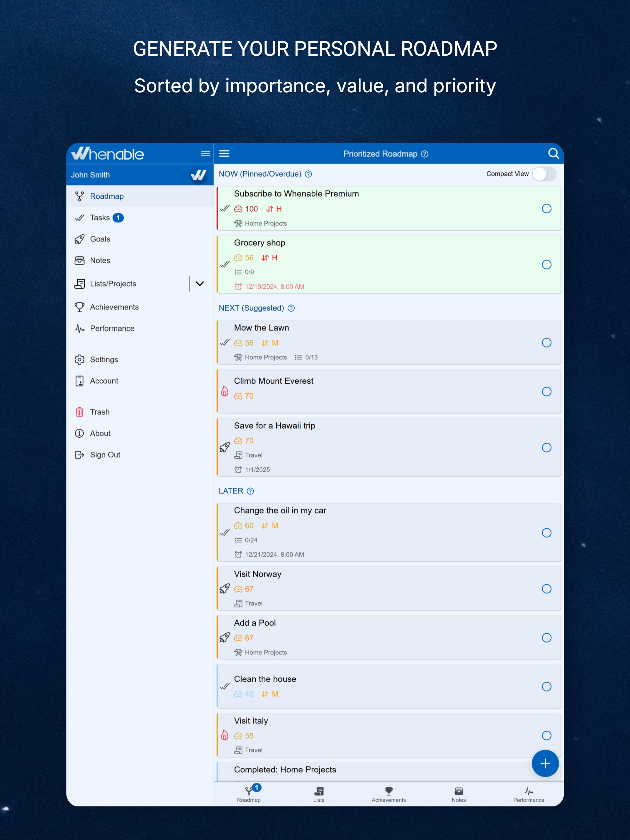The height and width of the screenshot is (840, 630).
Task: Click the 0/13 subtask count on Mow the Lawn
Action: [x=311, y=357]
